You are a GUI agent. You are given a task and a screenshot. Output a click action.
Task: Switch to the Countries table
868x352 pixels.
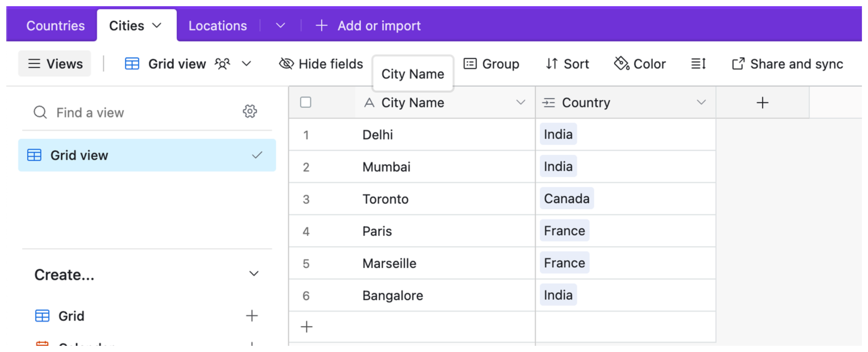(56, 25)
